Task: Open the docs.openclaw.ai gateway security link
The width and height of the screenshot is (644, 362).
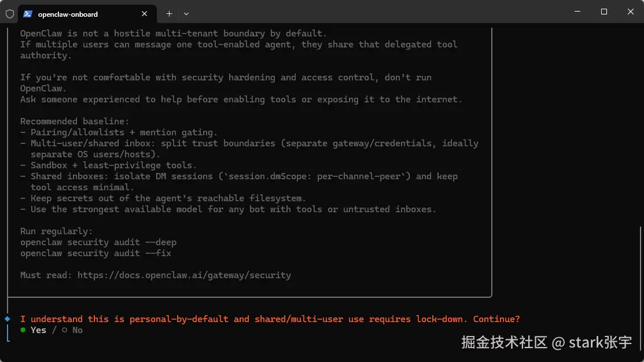Action: [184, 275]
